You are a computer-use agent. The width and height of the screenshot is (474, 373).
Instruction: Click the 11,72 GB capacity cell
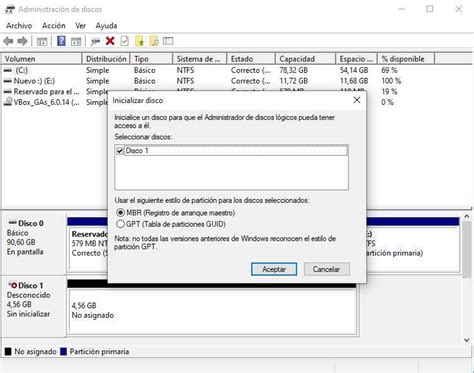point(293,81)
